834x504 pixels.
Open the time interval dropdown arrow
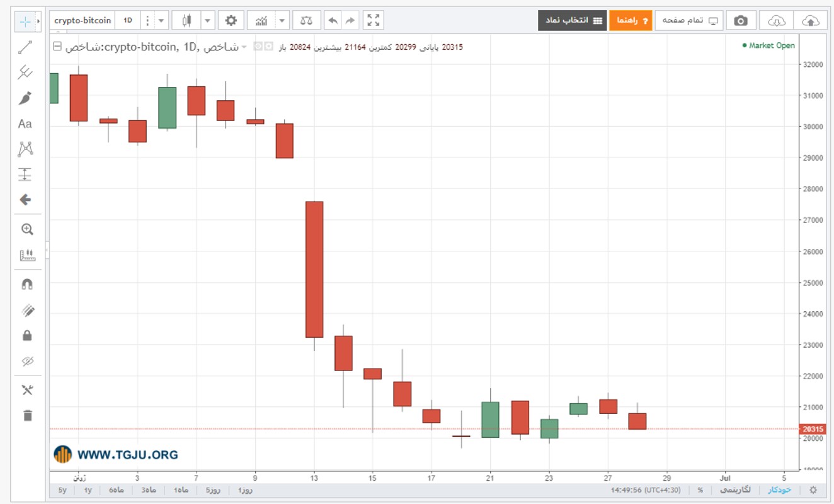[161, 21]
